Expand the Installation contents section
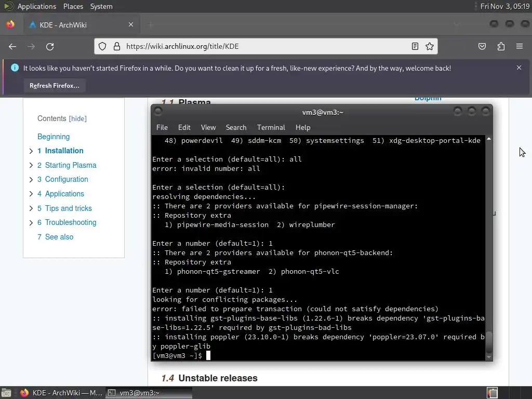The image size is (532, 399). (31, 151)
